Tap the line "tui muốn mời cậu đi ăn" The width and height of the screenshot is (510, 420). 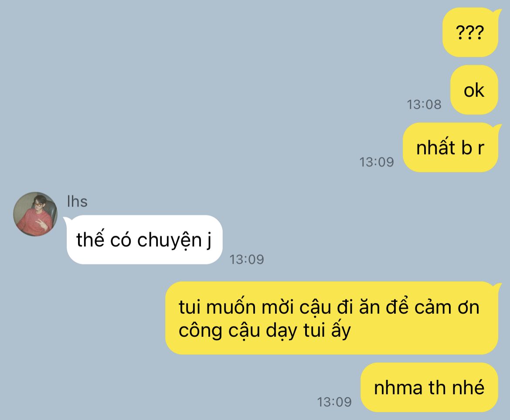tap(279, 307)
